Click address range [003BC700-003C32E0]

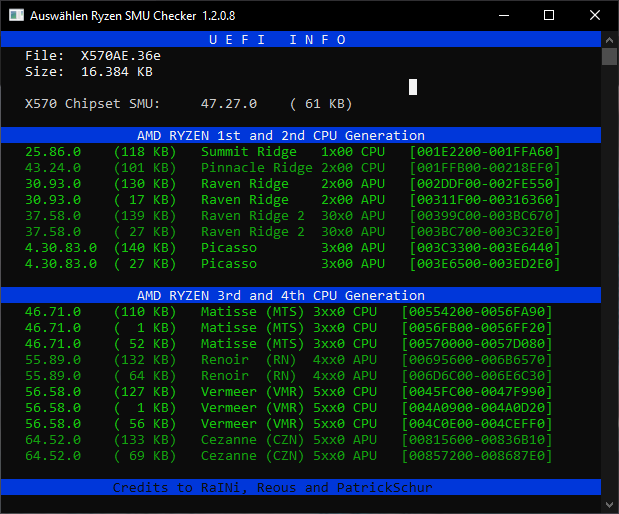point(485,232)
